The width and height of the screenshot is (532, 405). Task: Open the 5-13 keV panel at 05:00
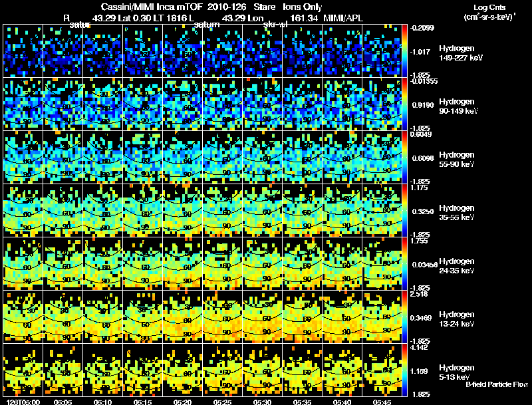coord(23,370)
